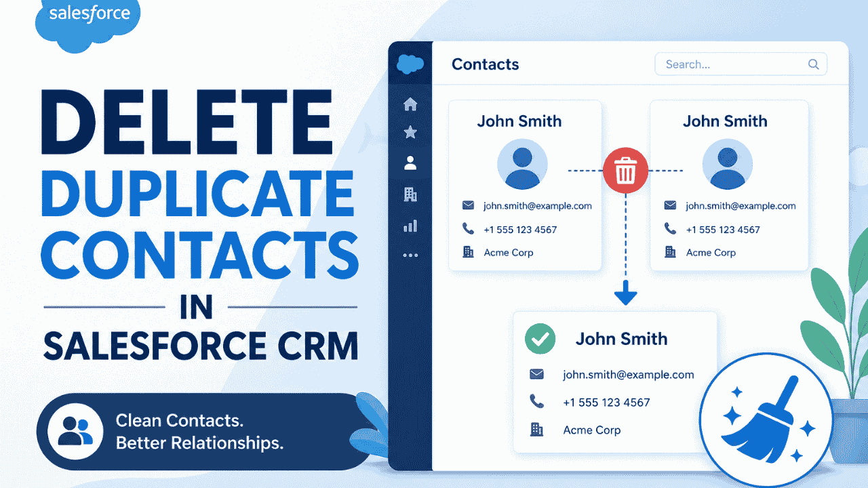Screen dimensions: 868x488
Task: Focus the Search... input field
Action: pos(741,64)
